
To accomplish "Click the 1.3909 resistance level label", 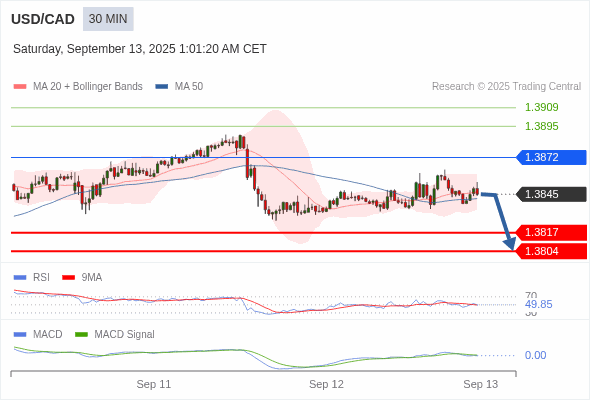I will [x=541, y=107].
